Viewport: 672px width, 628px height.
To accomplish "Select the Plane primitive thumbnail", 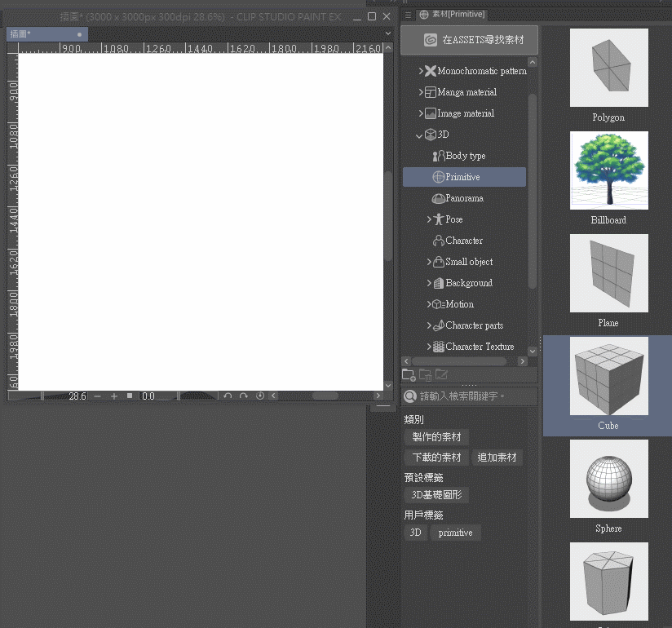I will [608, 273].
